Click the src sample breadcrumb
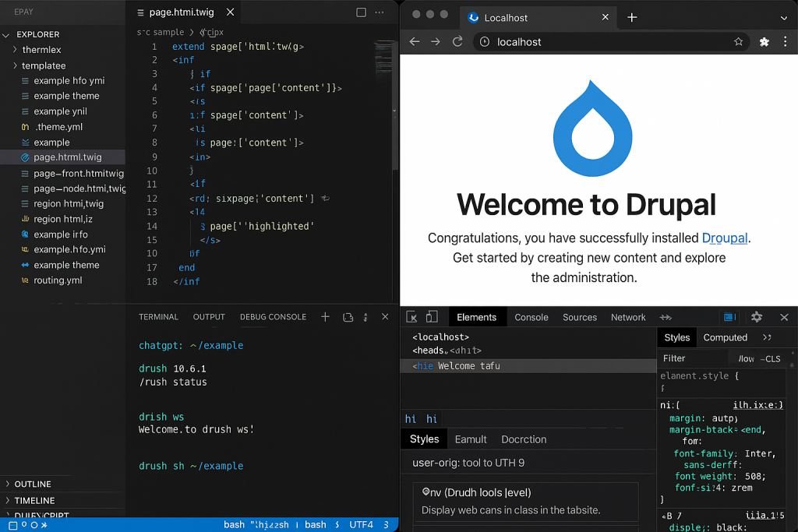Image resolution: width=798 pixels, height=532 pixels. [161, 32]
